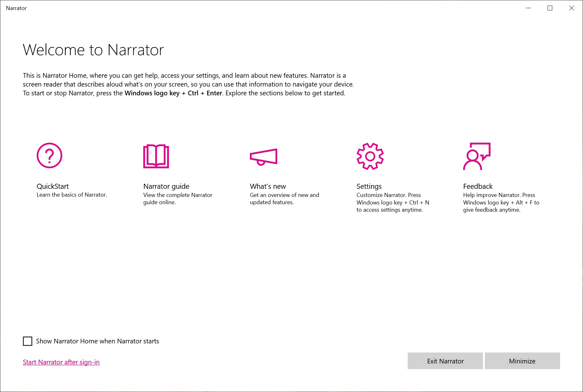The width and height of the screenshot is (583, 392).
Task: Click 'Learn the basics of Narrator.' description
Action: (72, 195)
